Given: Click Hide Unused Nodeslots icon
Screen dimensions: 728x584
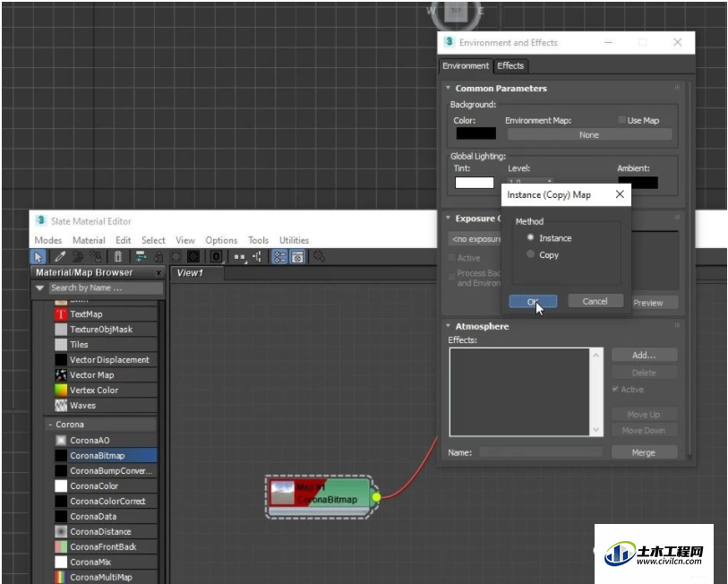Looking at the screenshot, I should pos(158,256).
